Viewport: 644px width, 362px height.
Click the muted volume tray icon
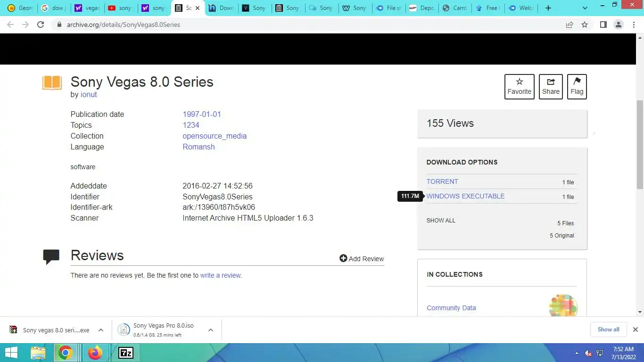[588, 353]
